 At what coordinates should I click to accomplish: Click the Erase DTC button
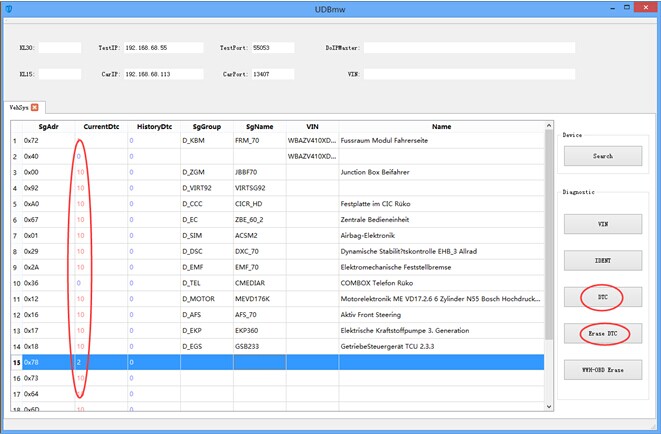(603, 333)
